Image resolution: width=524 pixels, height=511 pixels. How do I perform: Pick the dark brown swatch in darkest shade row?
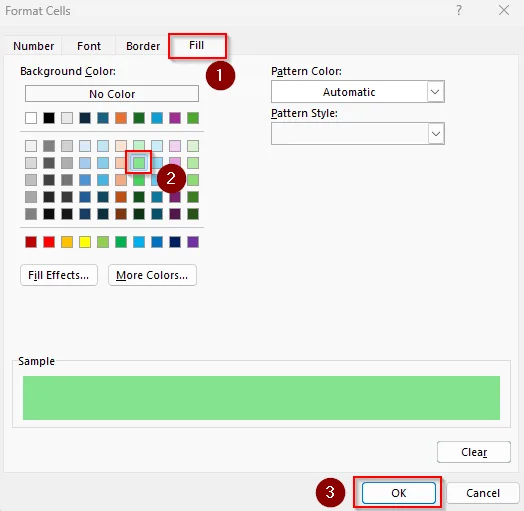coord(121,214)
